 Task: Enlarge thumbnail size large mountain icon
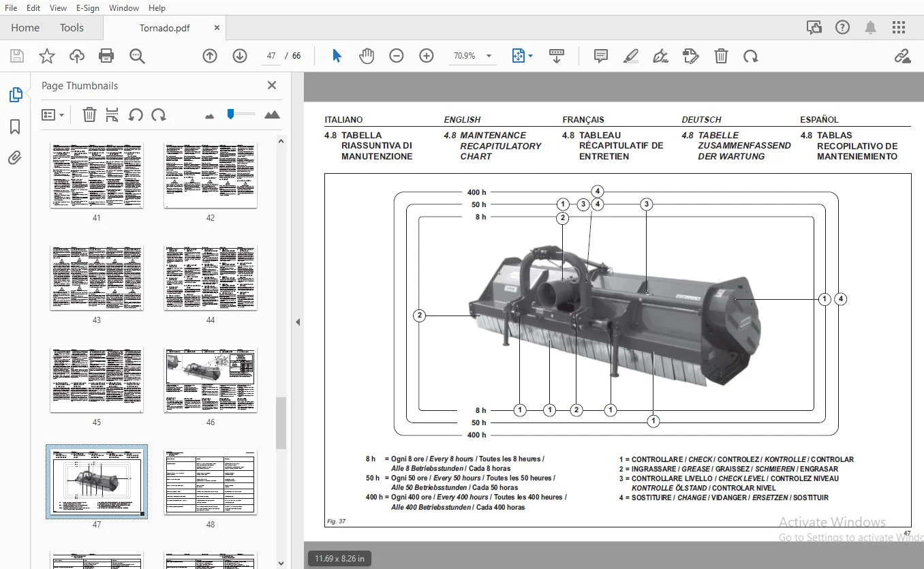click(272, 114)
